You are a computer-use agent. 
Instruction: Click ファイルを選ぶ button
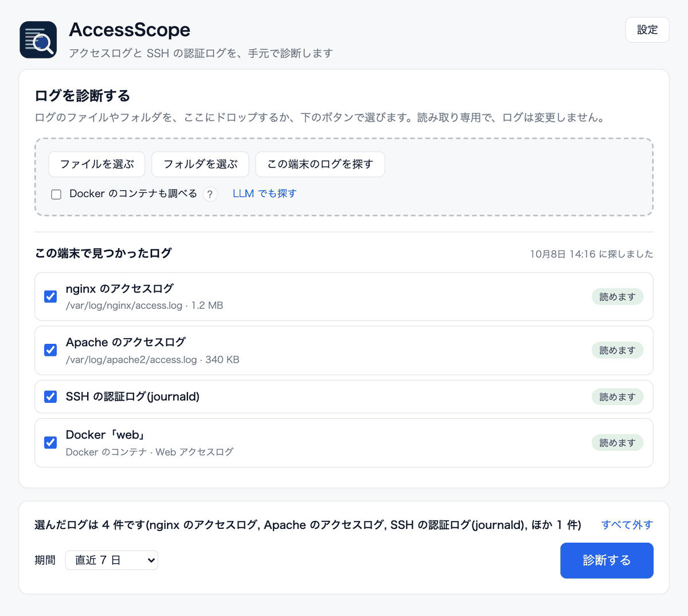(97, 164)
